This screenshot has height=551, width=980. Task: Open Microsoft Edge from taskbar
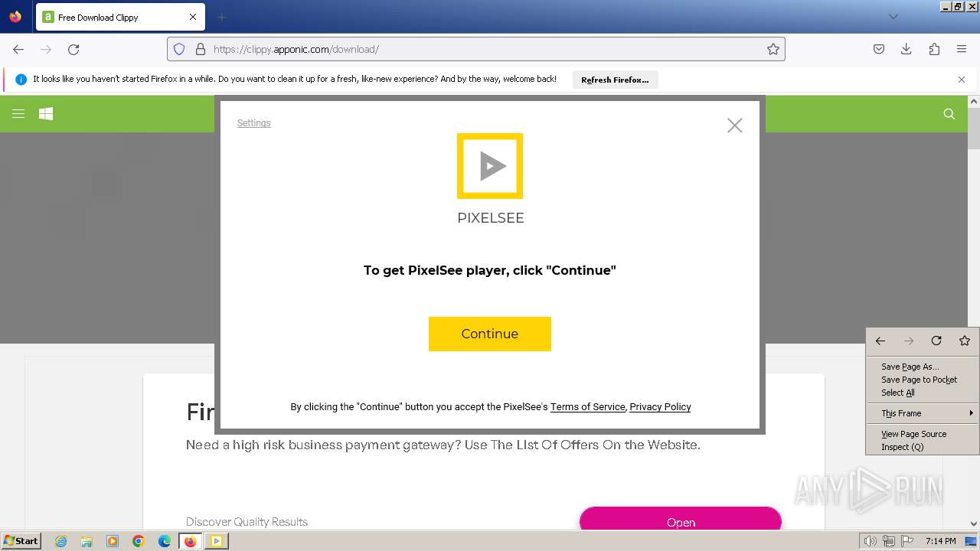(x=165, y=541)
